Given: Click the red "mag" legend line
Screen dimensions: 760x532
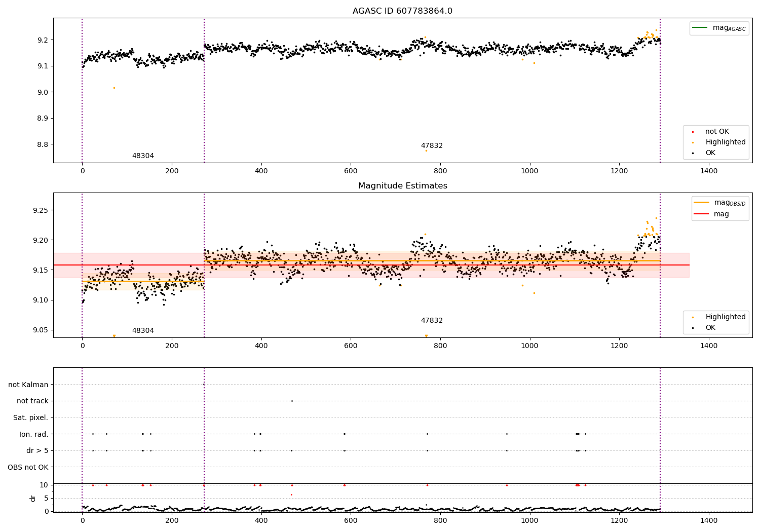Looking at the screenshot, I should pos(702,214).
